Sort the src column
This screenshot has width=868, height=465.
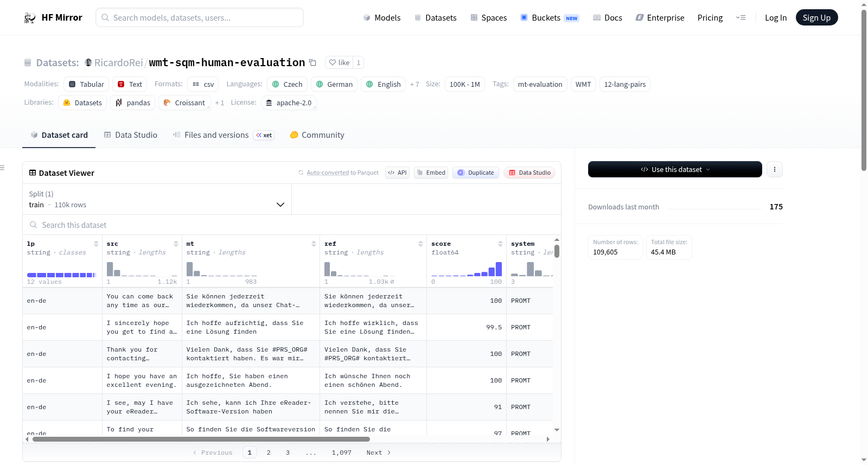tap(176, 244)
